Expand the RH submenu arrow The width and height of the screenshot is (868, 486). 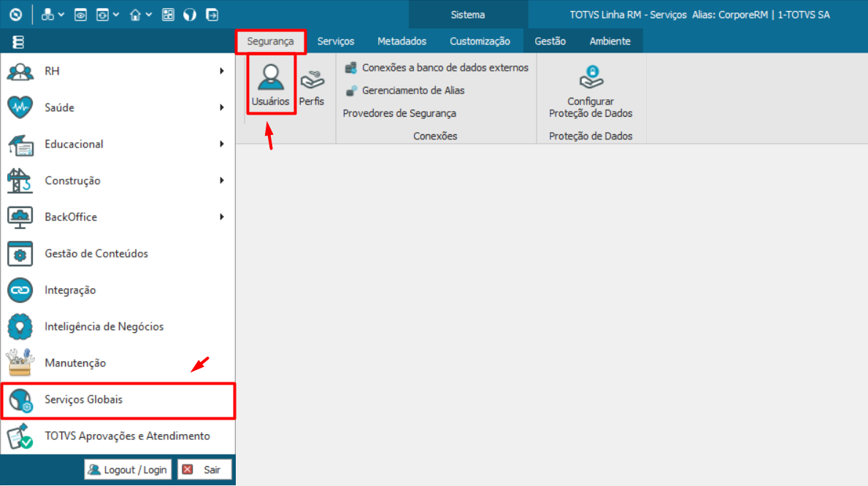[x=221, y=71]
